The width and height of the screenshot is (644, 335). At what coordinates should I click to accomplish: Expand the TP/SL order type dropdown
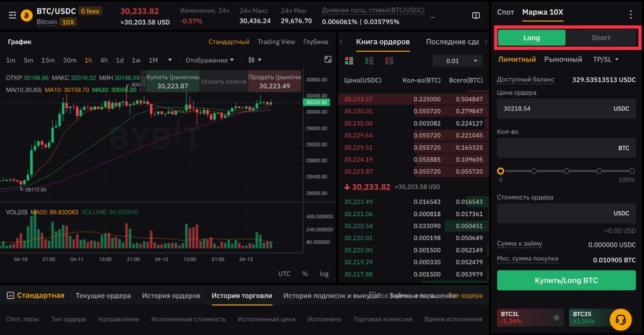pyautogui.click(x=606, y=59)
